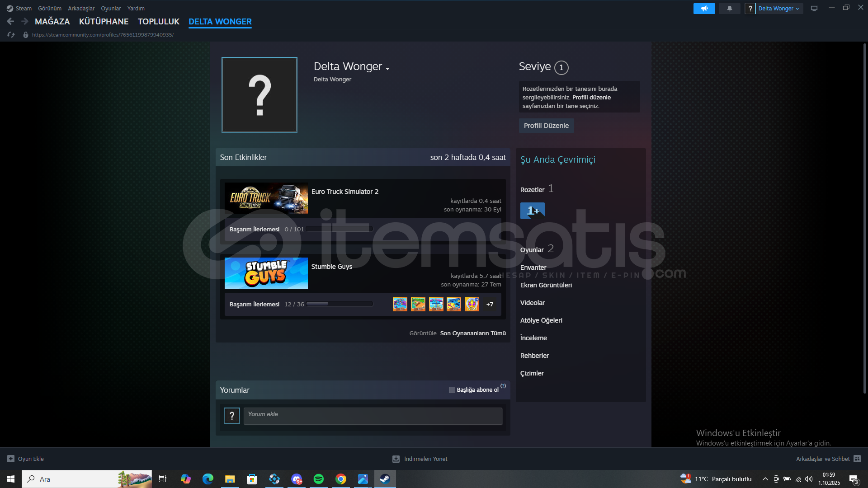Screen dimensions: 868x488
Task: Open the Friends and Chat icon
Action: [x=857, y=459]
